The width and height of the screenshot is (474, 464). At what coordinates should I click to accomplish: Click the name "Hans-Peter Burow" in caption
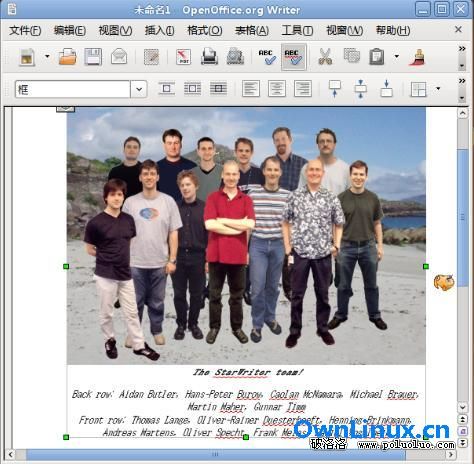click(223, 395)
